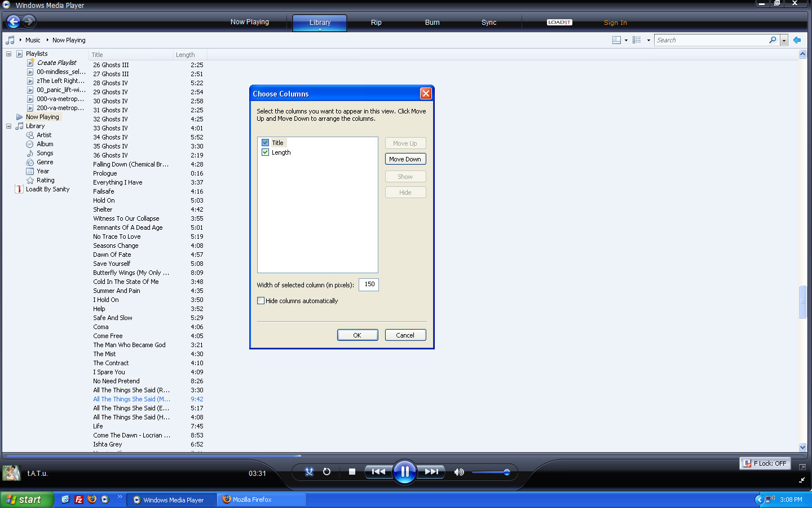The height and width of the screenshot is (508, 812).
Task: Click OK in Choose Columns dialog
Action: click(x=358, y=335)
